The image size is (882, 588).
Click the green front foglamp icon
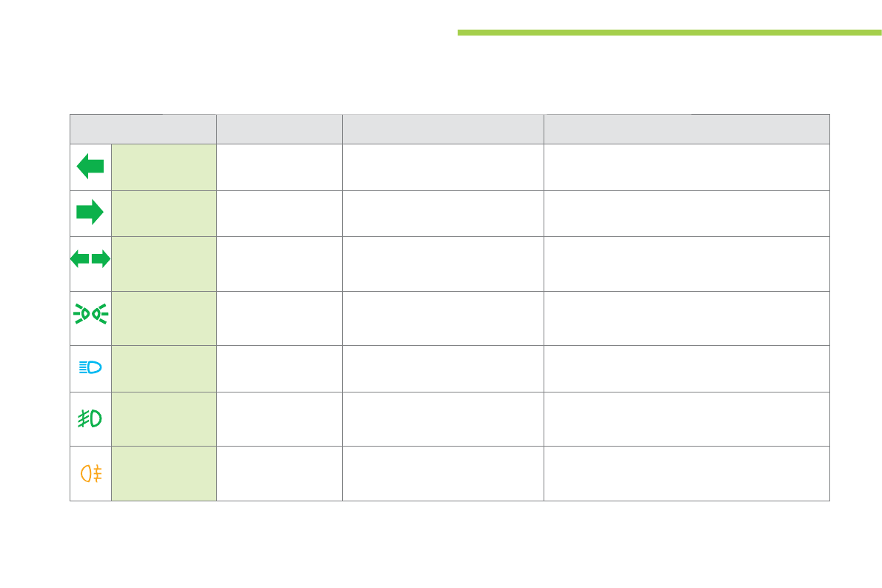point(90,418)
